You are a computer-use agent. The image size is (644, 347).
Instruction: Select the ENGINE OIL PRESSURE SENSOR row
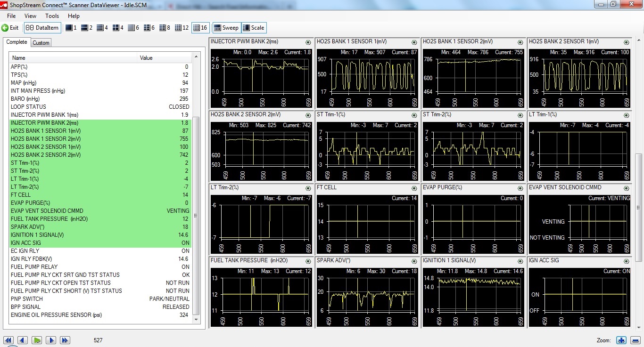(100, 315)
